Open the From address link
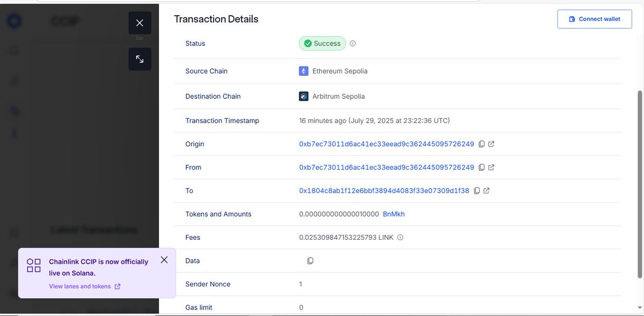644x316 pixels. pos(386,167)
